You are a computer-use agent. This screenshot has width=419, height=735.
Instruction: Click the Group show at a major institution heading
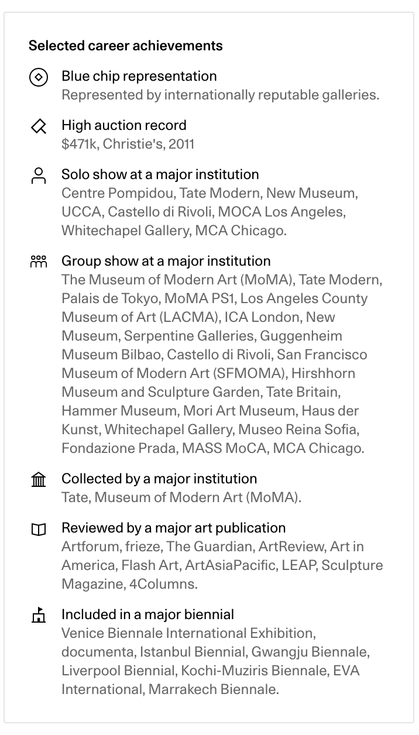166,261
